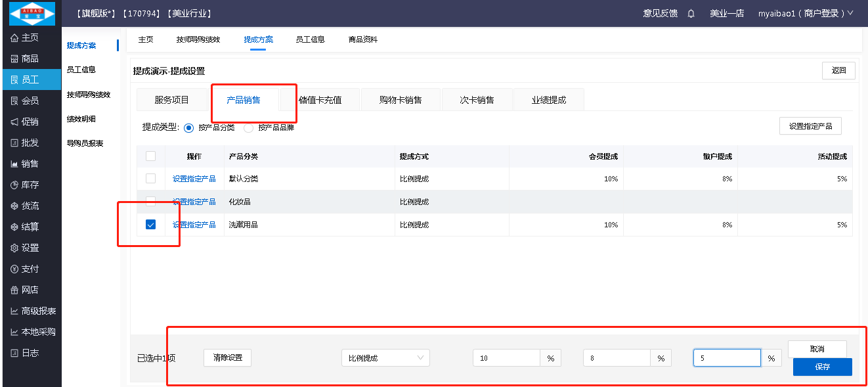Image resolution: width=868 pixels, height=387 pixels.
Task: Click the 清除设置 button
Action: pos(228,357)
